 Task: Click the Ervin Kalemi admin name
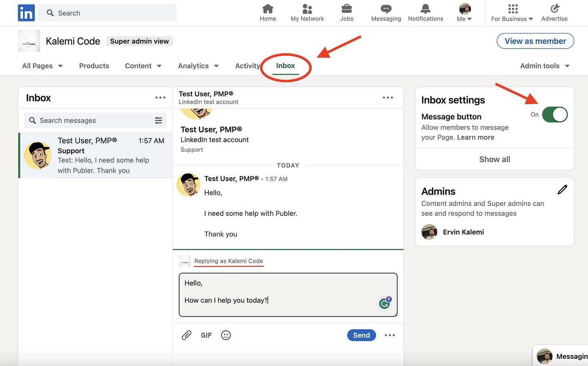point(463,232)
